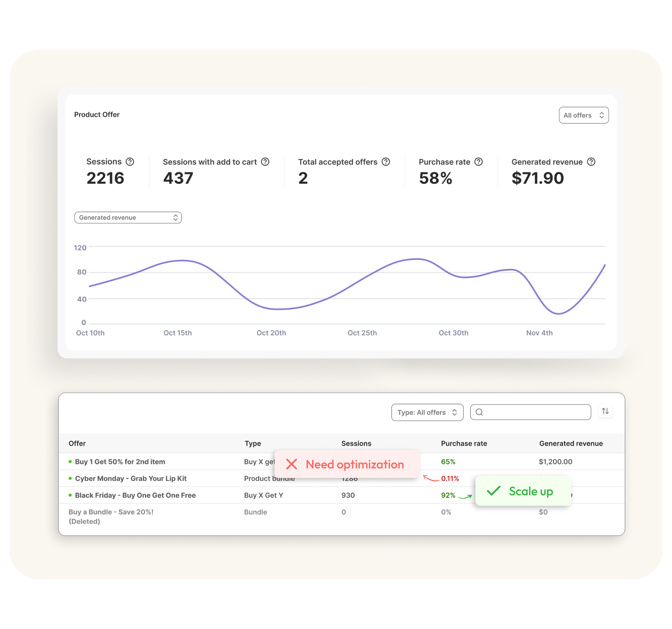Viewport: 672px width, 629px height.
Task: Click the Offer column header
Action: (77, 443)
